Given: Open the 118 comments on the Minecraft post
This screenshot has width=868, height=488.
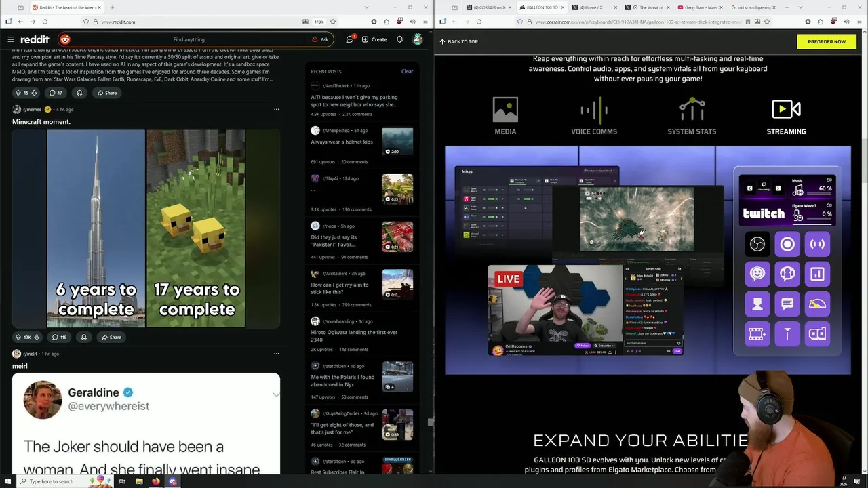Looking at the screenshot, I should coord(59,337).
